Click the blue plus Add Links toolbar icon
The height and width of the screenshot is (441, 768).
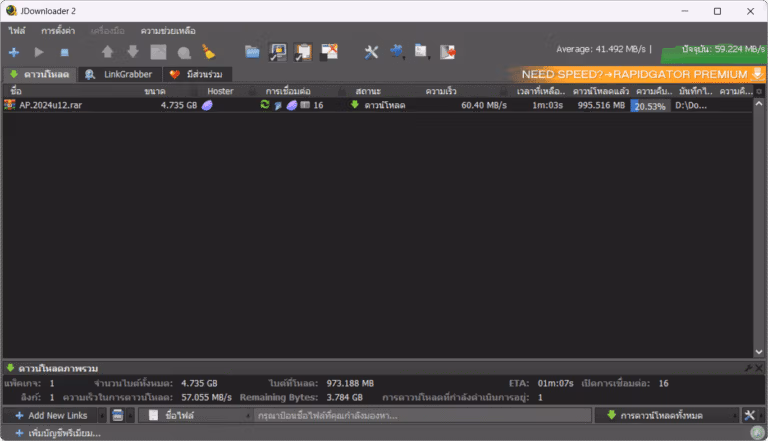click(x=14, y=52)
